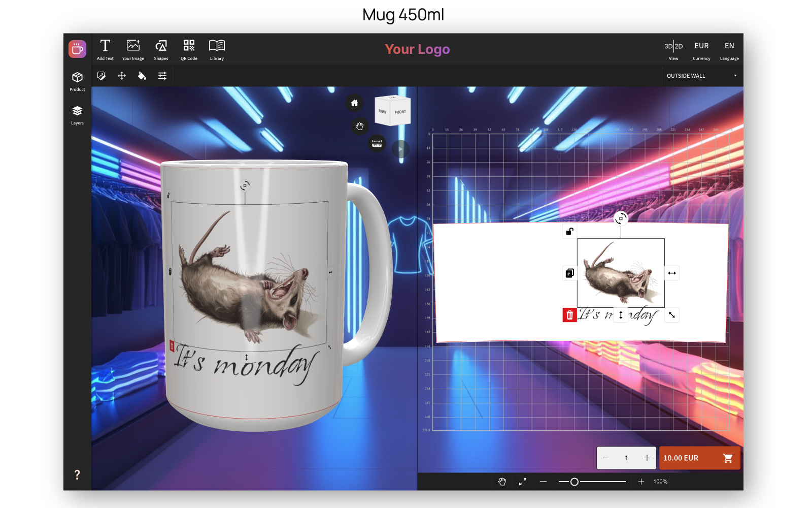Open the EN Language selector

pos(729,50)
